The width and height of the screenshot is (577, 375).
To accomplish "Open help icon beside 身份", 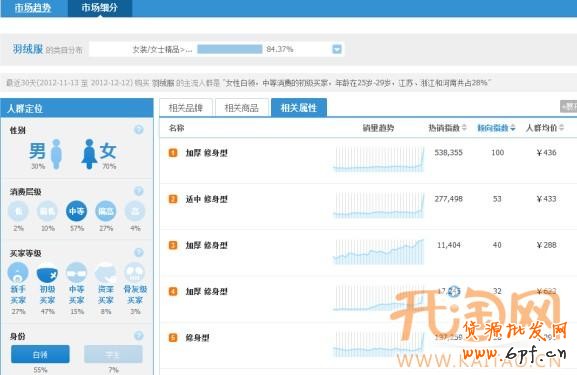I will pos(139,336).
